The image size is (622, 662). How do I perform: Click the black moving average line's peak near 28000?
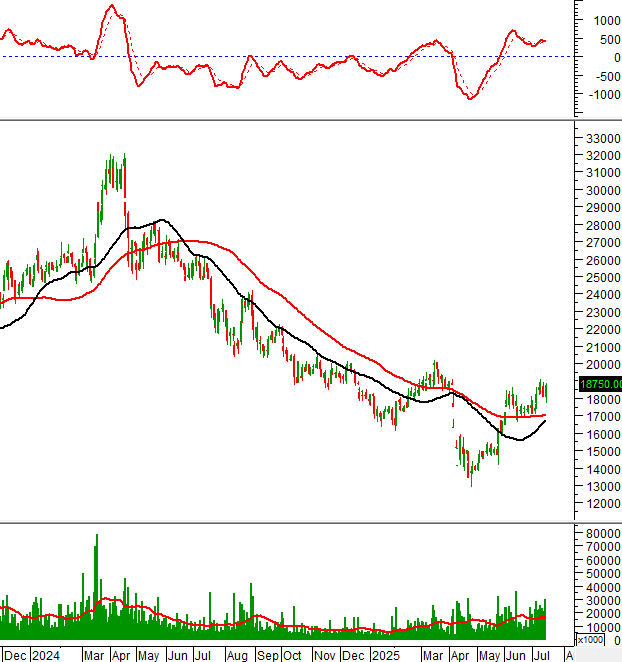coord(160,220)
